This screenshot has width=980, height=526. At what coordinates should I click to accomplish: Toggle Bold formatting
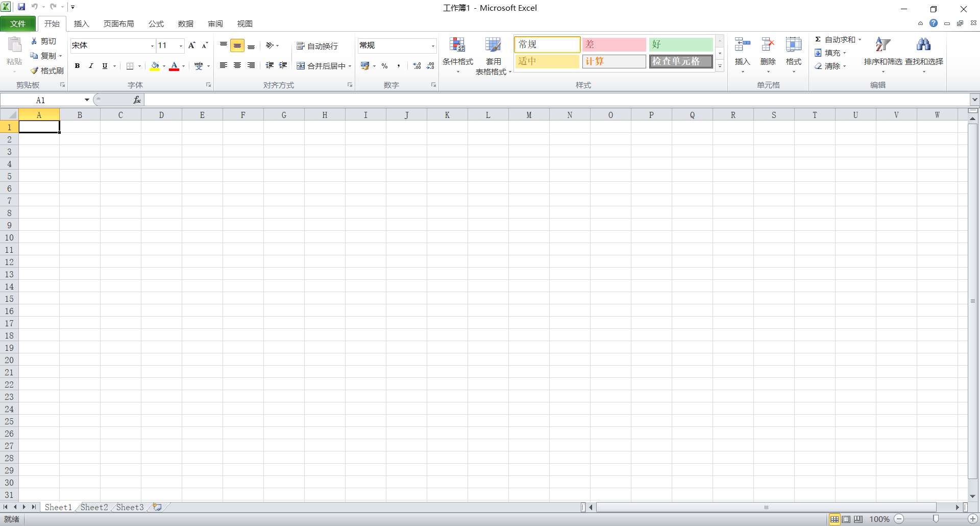click(x=77, y=66)
